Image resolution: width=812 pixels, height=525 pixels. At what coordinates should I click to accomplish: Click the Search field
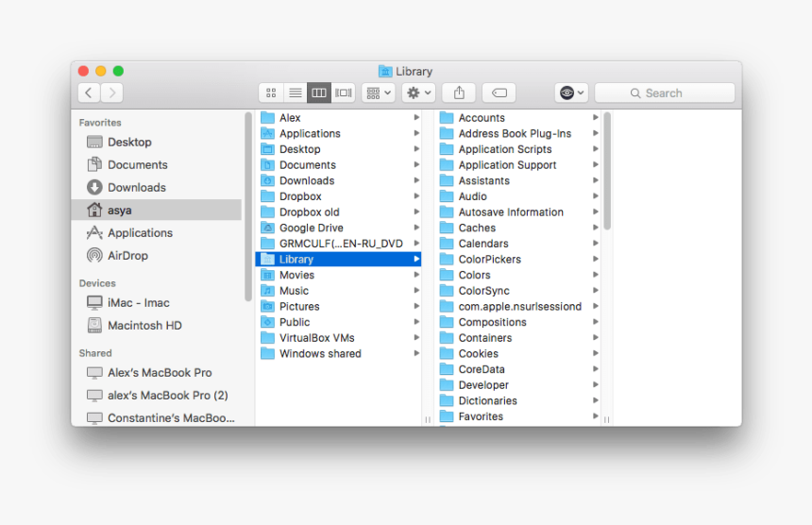click(x=665, y=93)
